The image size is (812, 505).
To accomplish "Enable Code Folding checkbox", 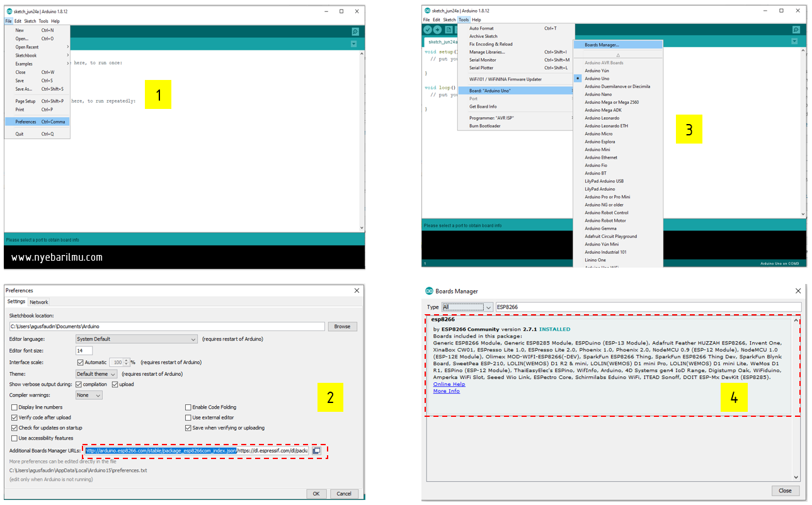I will [x=188, y=407].
